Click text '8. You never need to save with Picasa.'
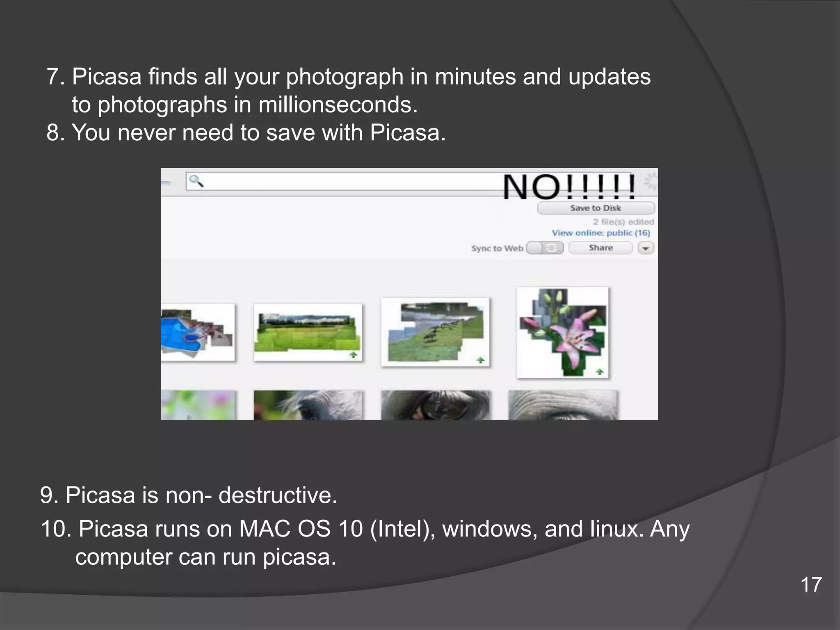This screenshot has width=840, height=630. tap(246, 132)
